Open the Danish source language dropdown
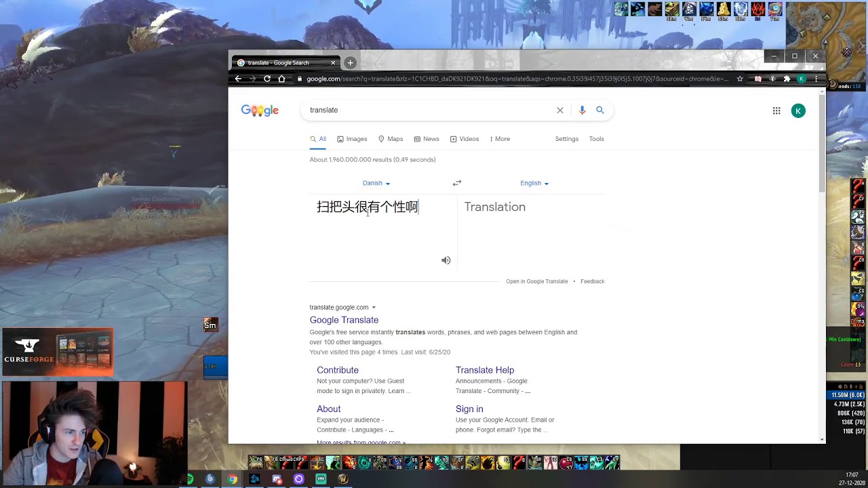The width and height of the screenshot is (868, 488). [376, 183]
